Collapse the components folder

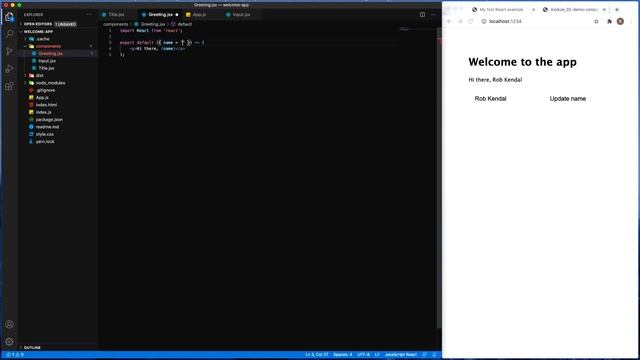[x=48, y=46]
